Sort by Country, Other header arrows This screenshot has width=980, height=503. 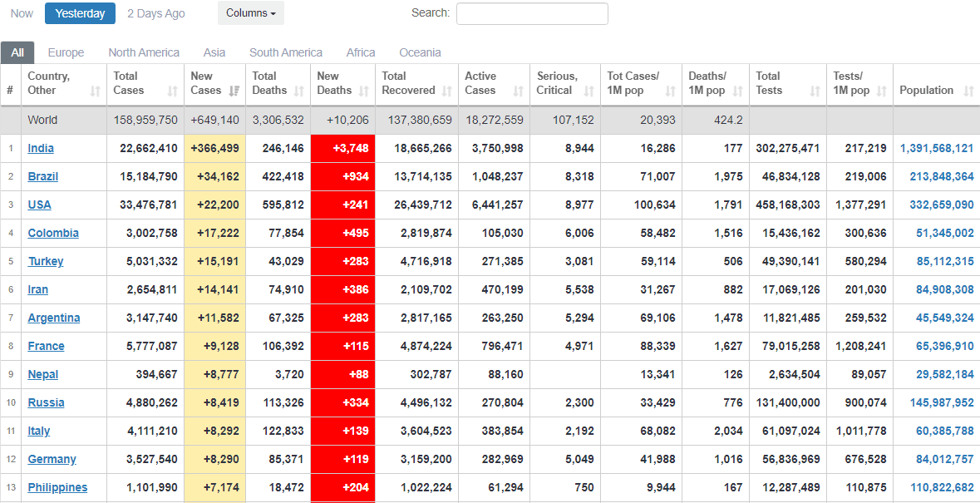[95, 91]
